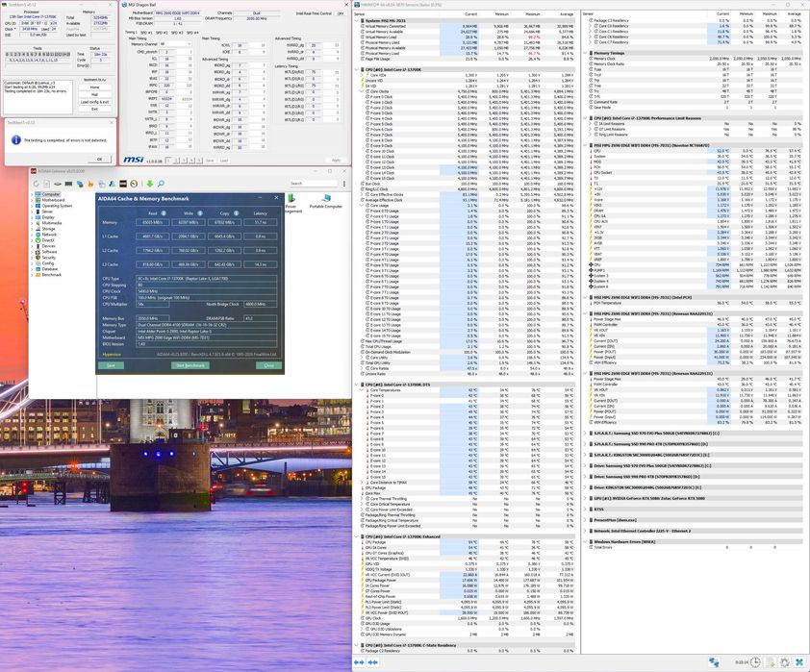Collapse Core Temperatures section in HWiNFO
This screenshot has height=672, width=810.
(362, 390)
